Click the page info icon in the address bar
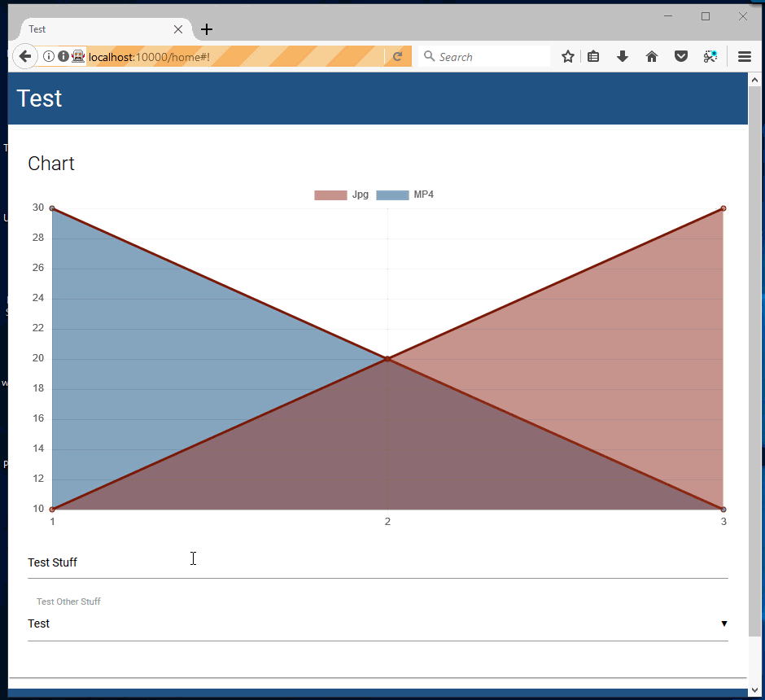 (49, 56)
